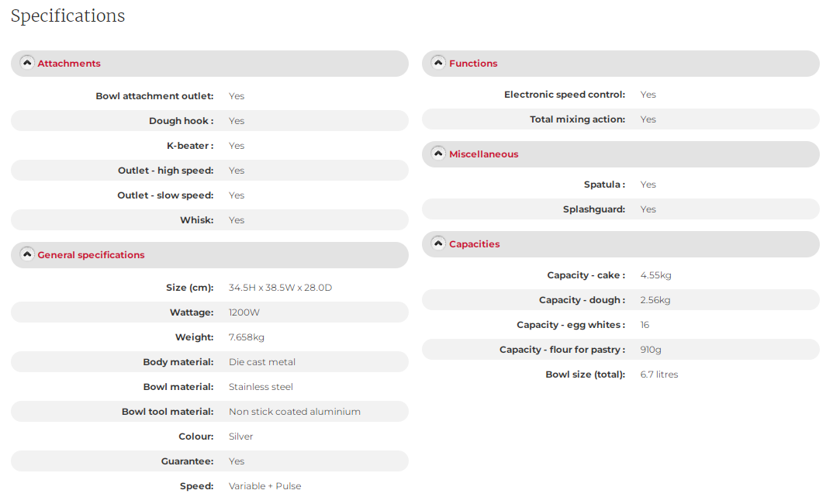Select the Electronic speed control label

point(564,95)
